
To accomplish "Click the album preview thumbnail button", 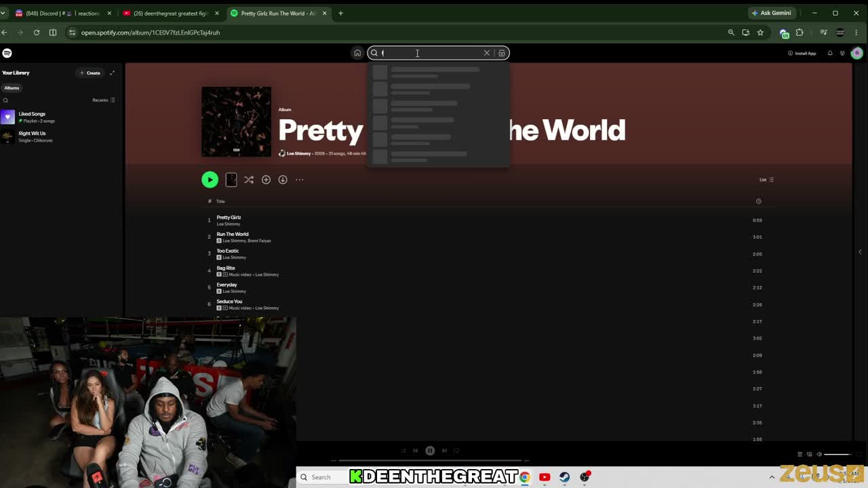I will [231, 180].
